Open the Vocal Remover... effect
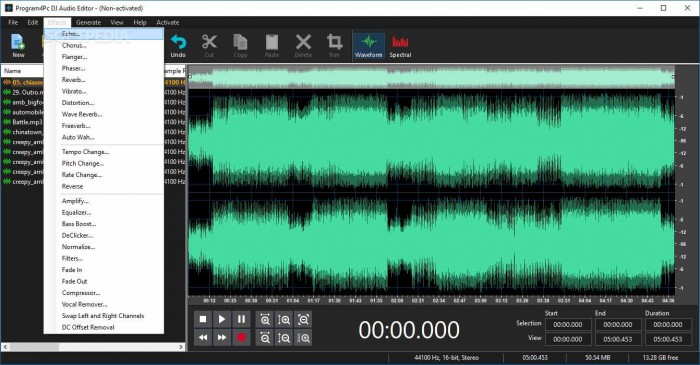The width and height of the screenshot is (700, 365). (104, 304)
